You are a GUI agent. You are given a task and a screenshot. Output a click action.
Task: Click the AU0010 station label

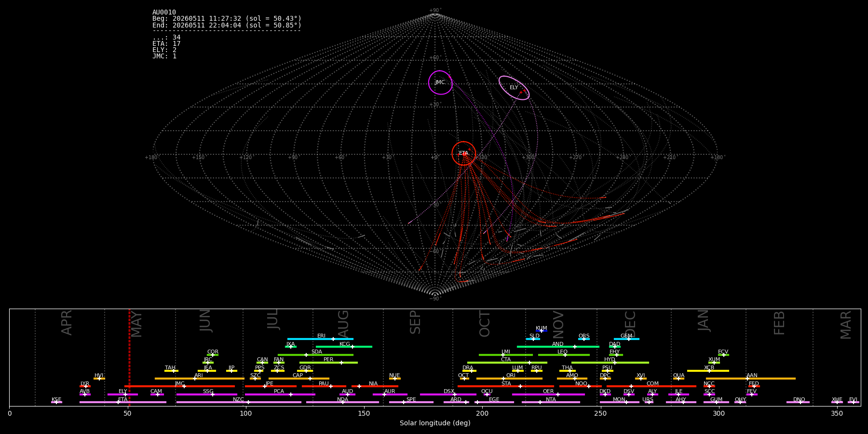pos(164,13)
